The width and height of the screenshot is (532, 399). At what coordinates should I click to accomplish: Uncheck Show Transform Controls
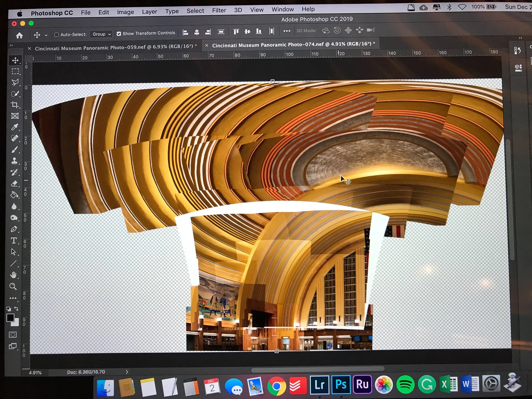[x=119, y=34]
